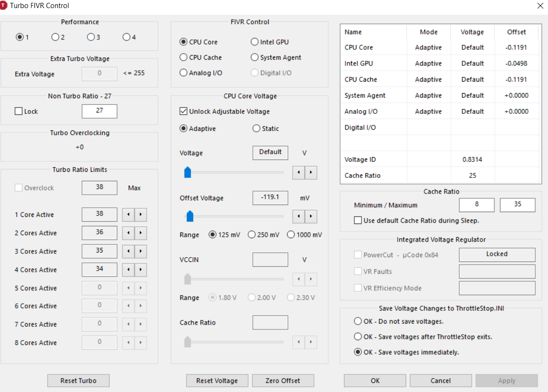The image size is (548, 392).
Task: Increase the 3 Cores Active ratio
Action: coord(140,251)
